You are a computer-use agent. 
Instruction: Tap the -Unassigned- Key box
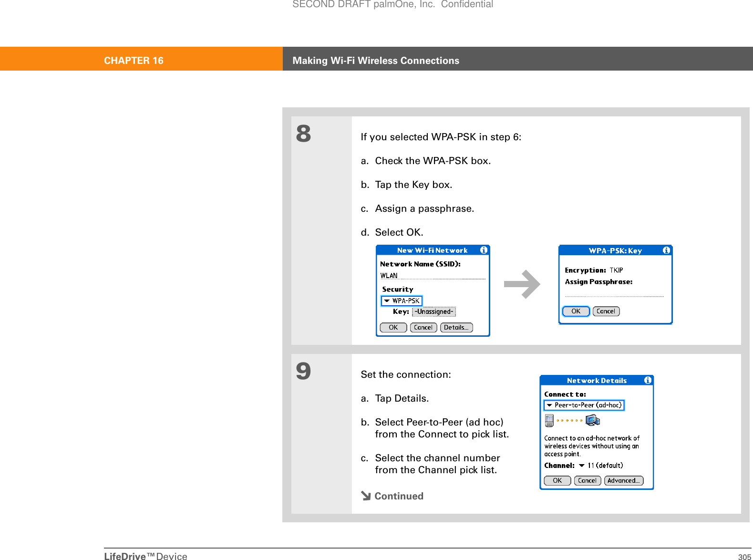pos(434,311)
